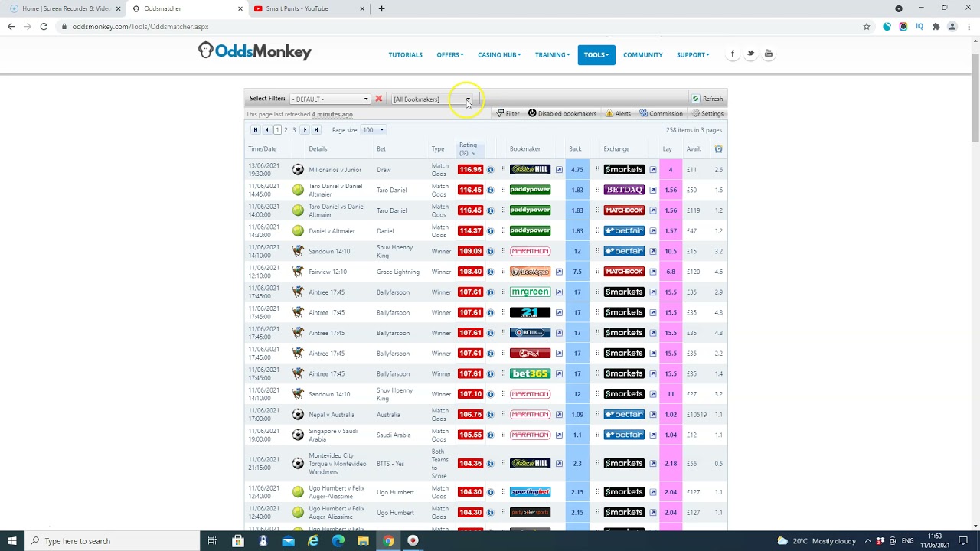Expand the OFFERS navigation dropdown
980x551 pixels.
pos(450,55)
